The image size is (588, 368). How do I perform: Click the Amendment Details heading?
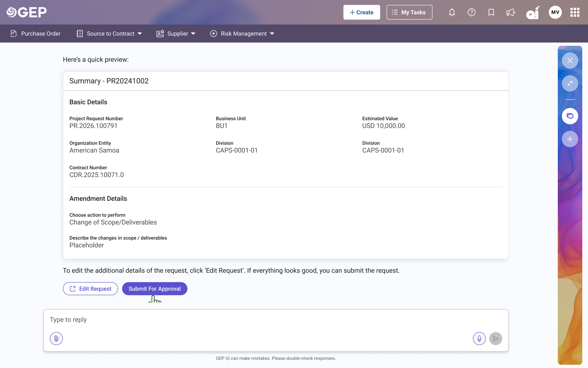tap(98, 199)
